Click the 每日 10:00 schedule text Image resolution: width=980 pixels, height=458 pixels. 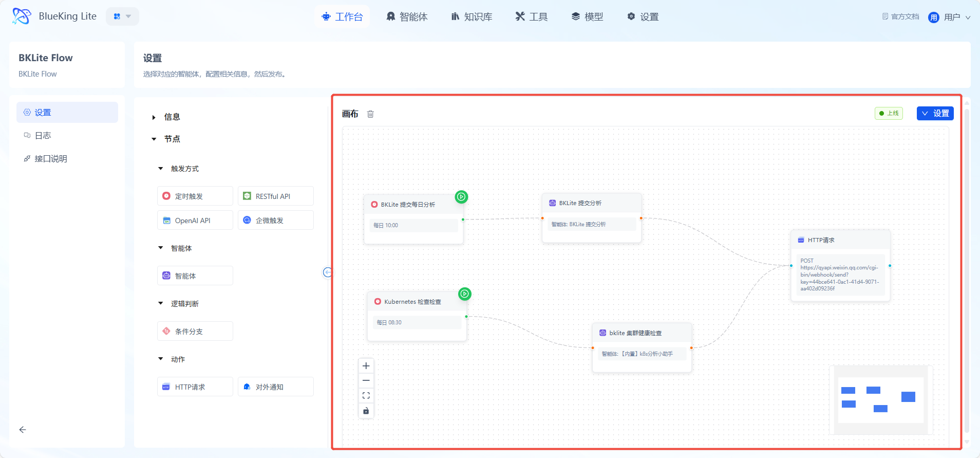coord(386,225)
